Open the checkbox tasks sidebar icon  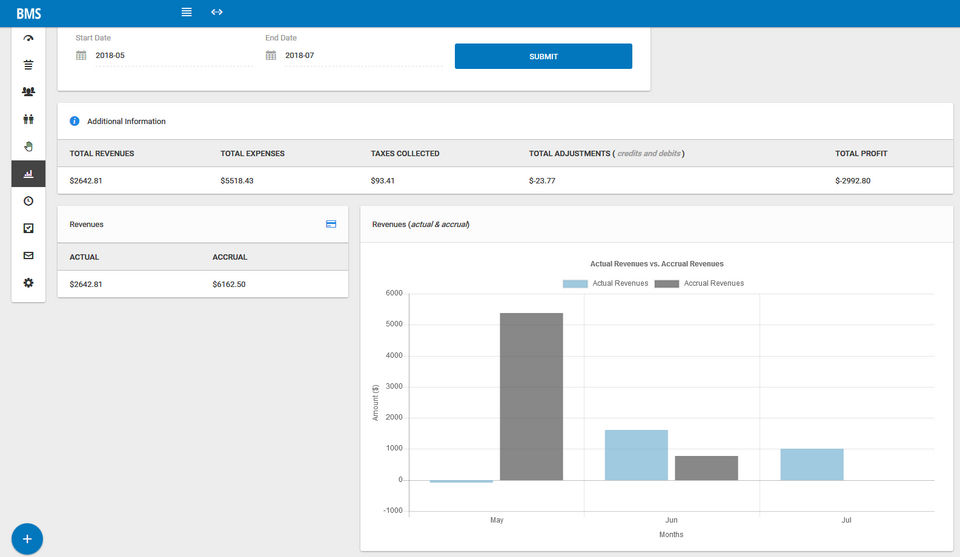pos(28,228)
